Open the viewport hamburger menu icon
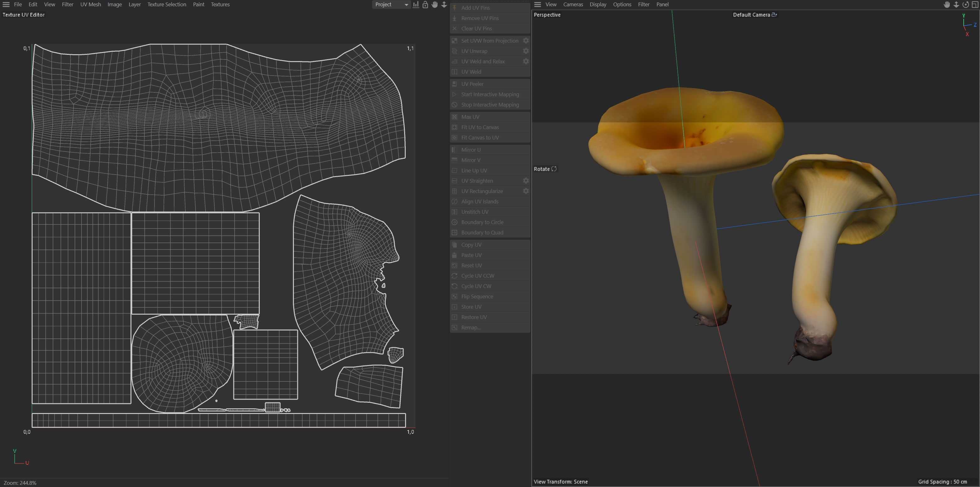The height and width of the screenshot is (487, 980). [x=538, y=5]
